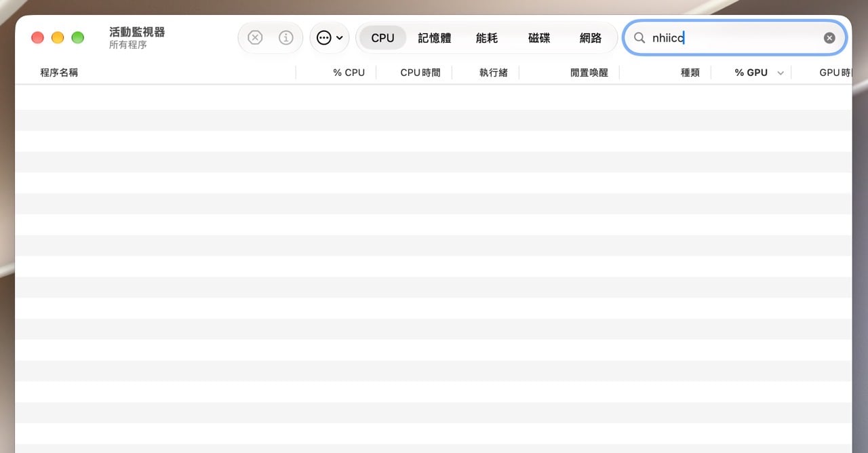Screen dimensions: 868x453
Task: Click in the search field containing nhiicc
Action: pyautogui.click(x=735, y=38)
